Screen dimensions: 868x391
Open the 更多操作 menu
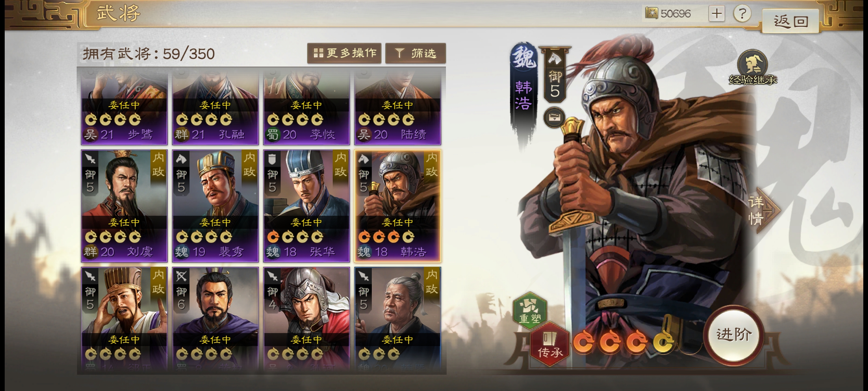click(344, 53)
